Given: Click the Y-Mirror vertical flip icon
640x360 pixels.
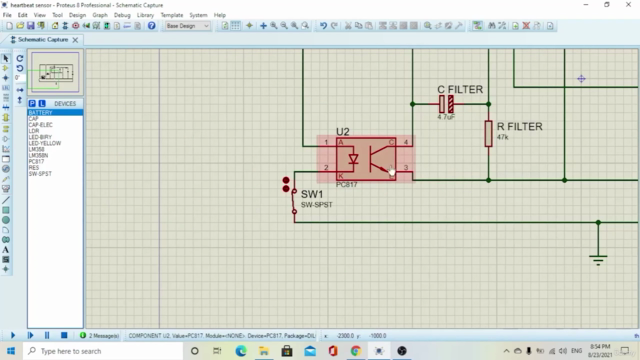Looking at the screenshot, I should coord(20,100).
